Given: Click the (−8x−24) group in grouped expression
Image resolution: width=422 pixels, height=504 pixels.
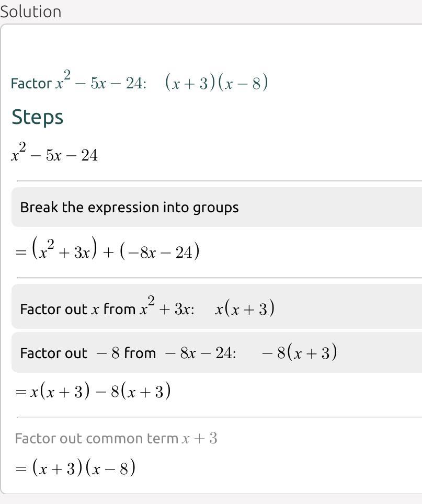Looking at the screenshot, I should tap(159, 252).
